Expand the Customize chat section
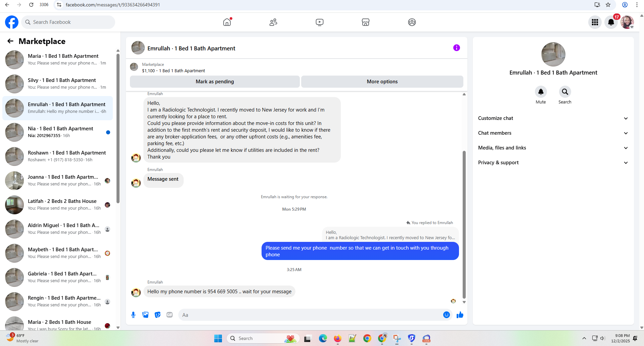 pos(553,118)
